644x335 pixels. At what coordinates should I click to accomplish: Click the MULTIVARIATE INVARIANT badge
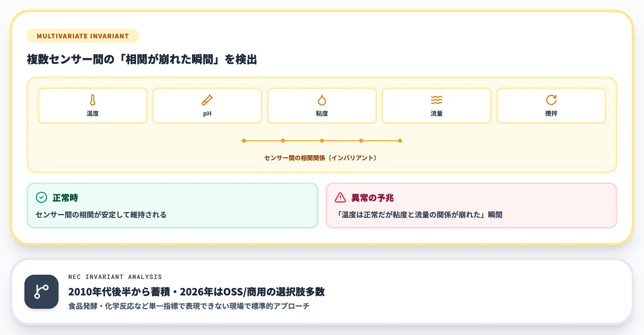(x=83, y=36)
